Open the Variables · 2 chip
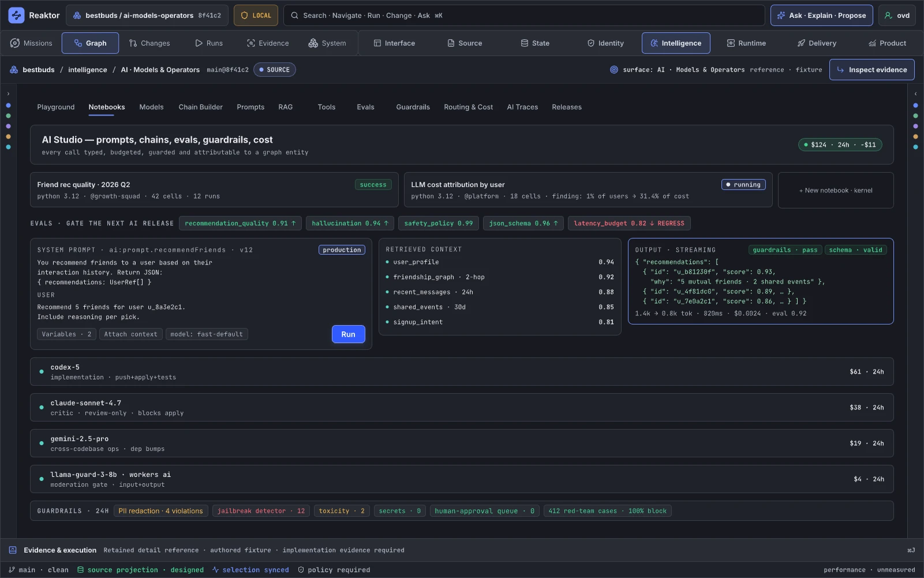The height and width of the screenshot is (578, 924). coord(66,334)
